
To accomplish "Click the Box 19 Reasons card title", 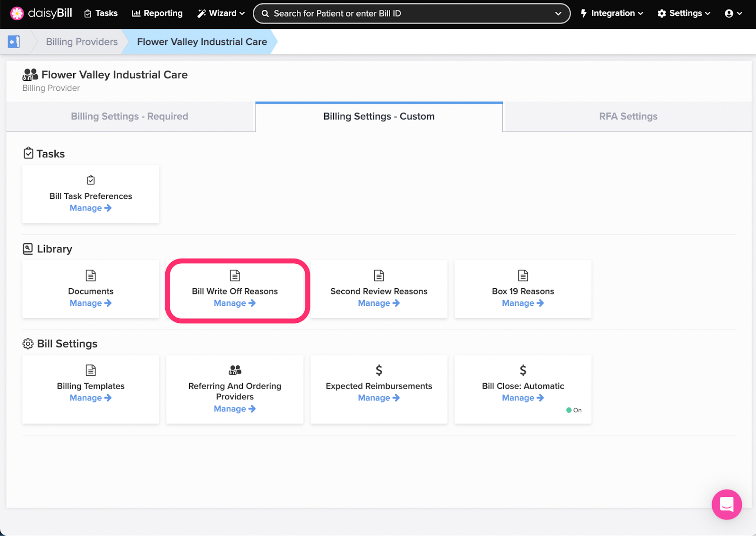I will pyautogui.click(x=523, y=291).
